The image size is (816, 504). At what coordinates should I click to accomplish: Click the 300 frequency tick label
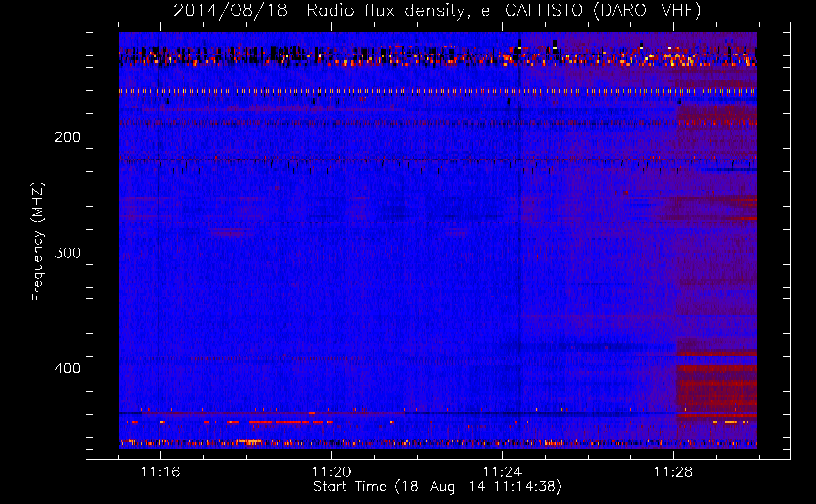(68, 253)
